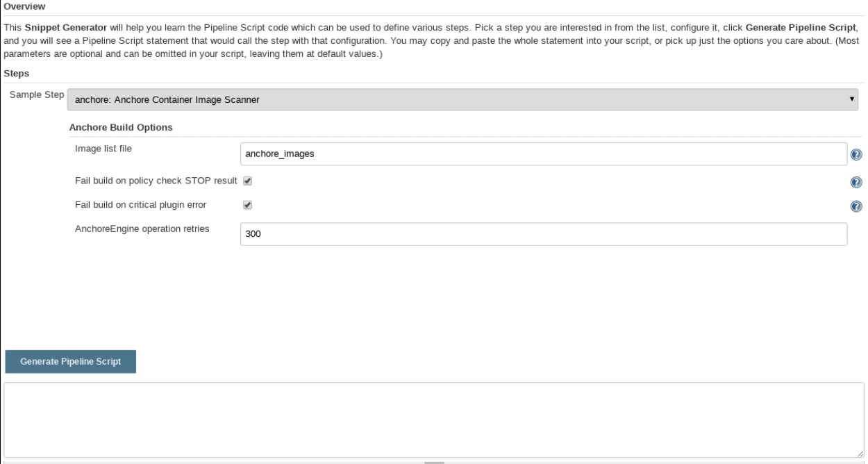Click the Generate Pipeline Script button
This screenshot has width=868, height=464.
pos(71,362)
